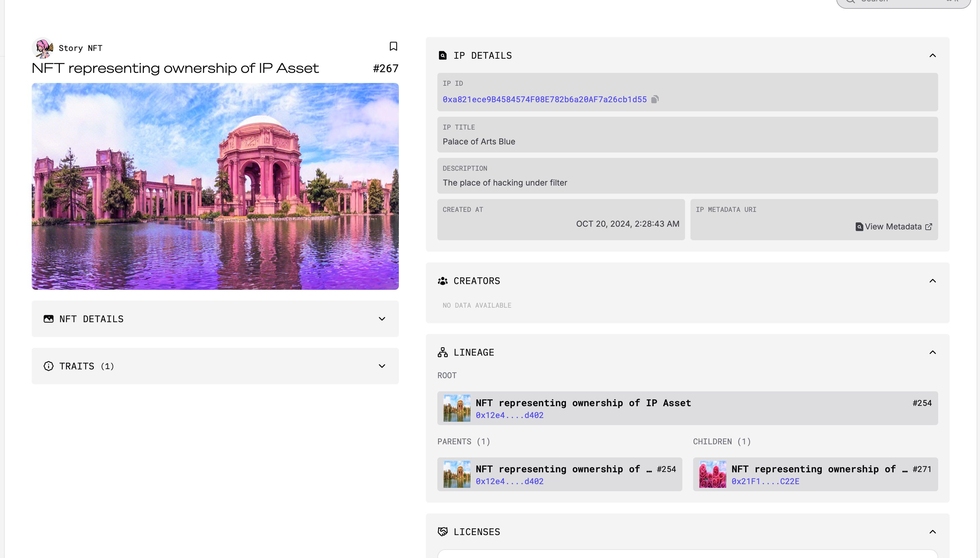
Task: Expand the Traits (1) panel
Action: tap(215, 366)
